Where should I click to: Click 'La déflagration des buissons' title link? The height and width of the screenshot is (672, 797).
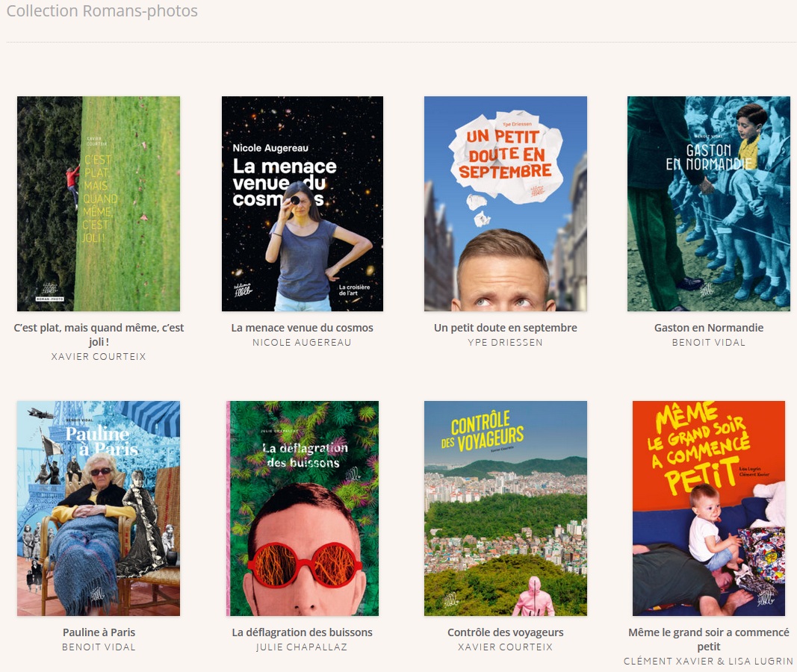pos(302,632)
